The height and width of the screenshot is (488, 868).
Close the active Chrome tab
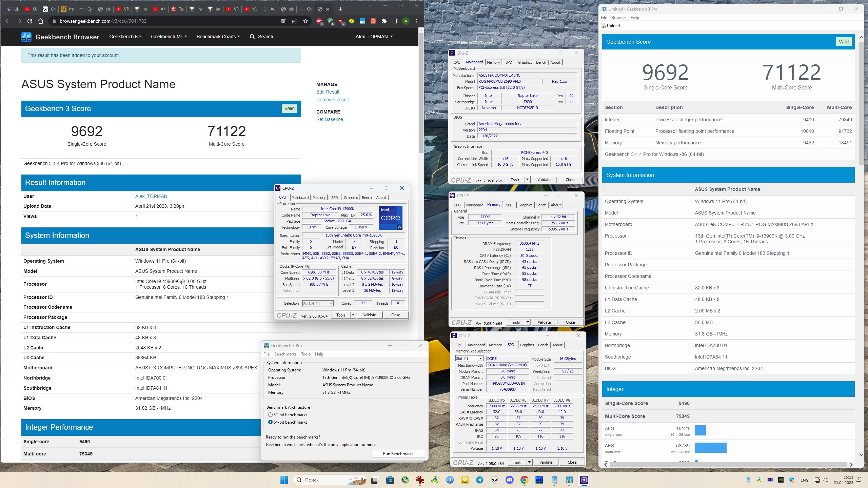[x=328, y=9]
